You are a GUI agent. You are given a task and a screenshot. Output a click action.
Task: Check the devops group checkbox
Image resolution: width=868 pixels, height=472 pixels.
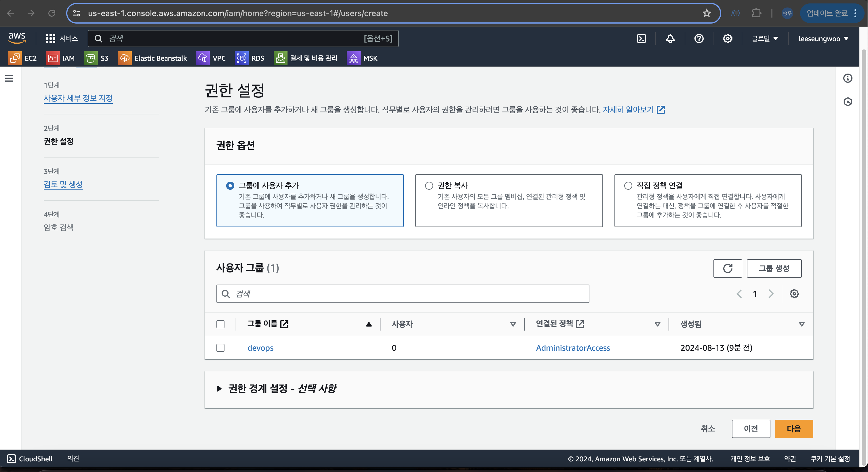coord(220,348)
